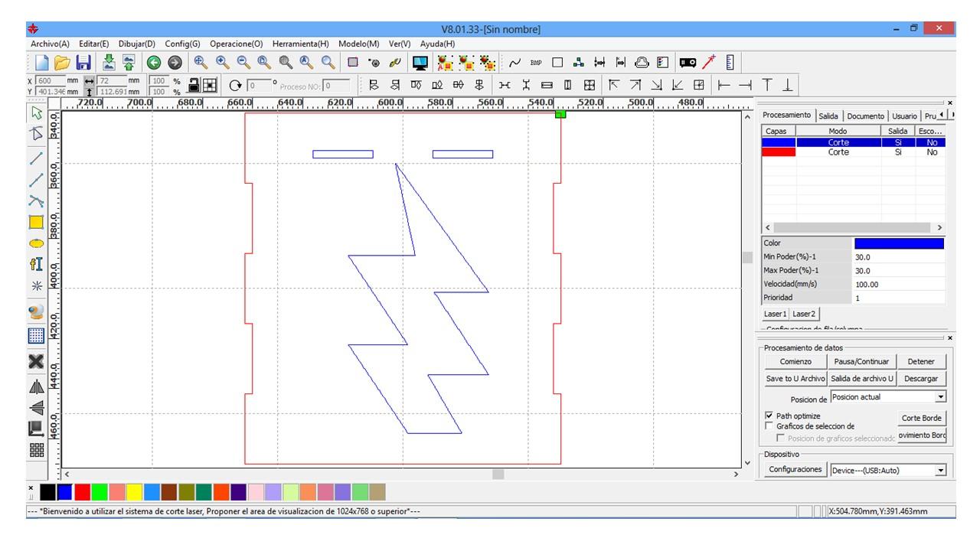Click the zoom out magnifier icon
The image size is (980, 551).
click(x=243, y=63)
